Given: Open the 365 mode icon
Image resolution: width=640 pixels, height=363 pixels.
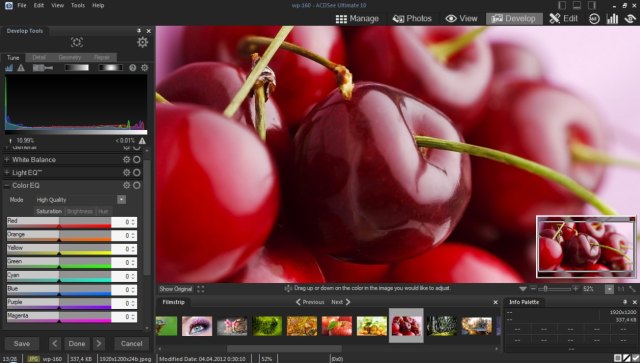Looking at the screenshot, I should (x=594, y=18).
